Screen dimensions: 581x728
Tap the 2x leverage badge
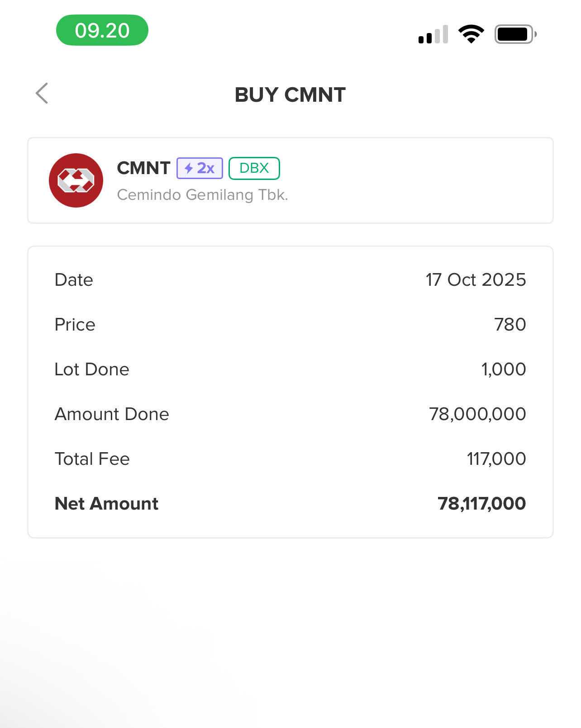click(200, 168)
